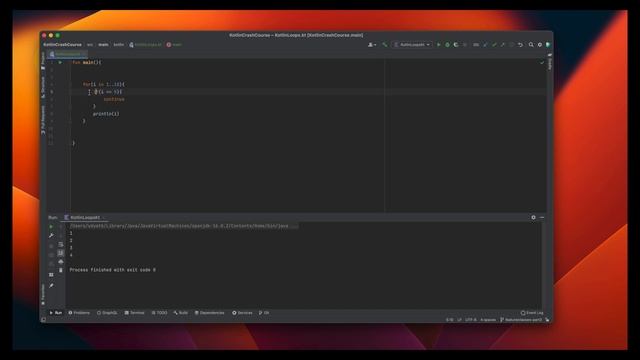Clear console output with the trash icon
This screenshot has height=360, width=640.
point(61,270)
